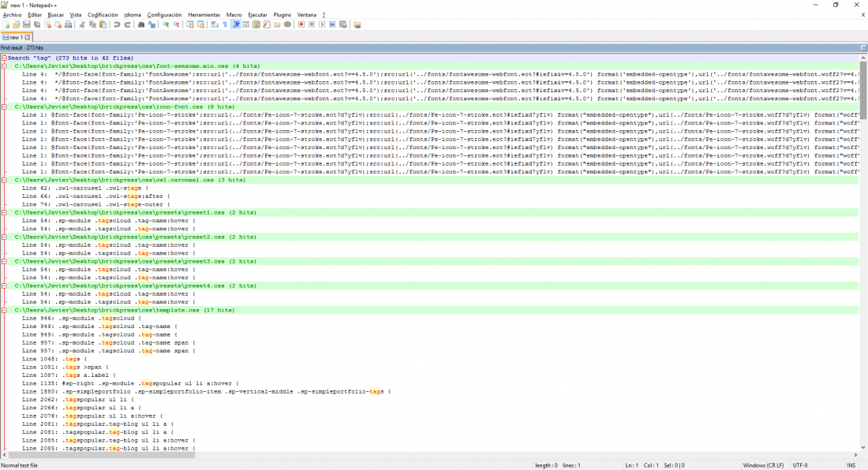Select the new 1 document tab
Image resolution: width=868 pixels, height=470 pixels.
pyautogui.click(x=14, y=37)
